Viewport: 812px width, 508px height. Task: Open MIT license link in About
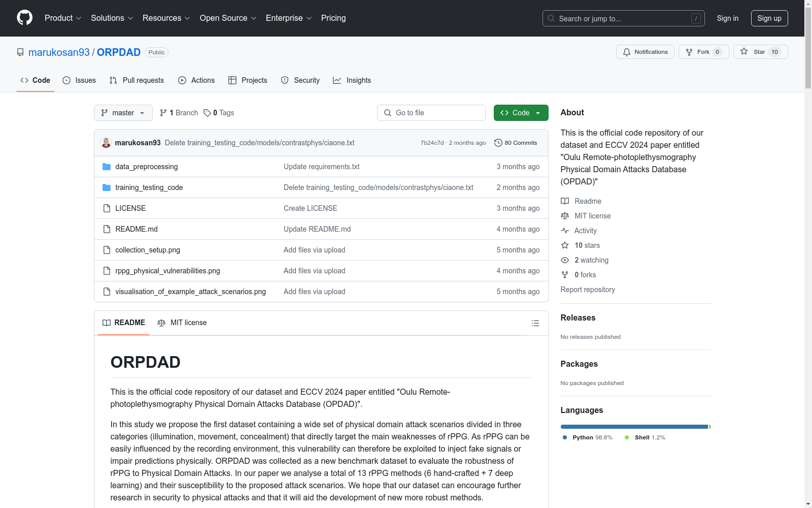click(586, 216)
